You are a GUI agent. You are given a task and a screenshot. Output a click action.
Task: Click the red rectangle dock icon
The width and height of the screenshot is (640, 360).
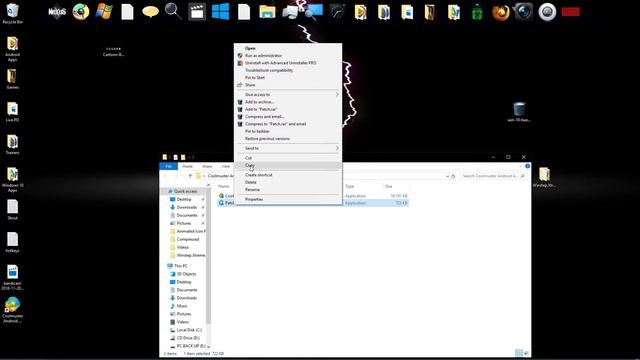pos(571,12)
